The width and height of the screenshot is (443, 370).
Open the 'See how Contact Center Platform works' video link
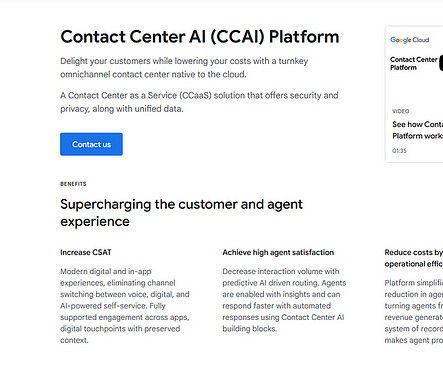[418, 130]
